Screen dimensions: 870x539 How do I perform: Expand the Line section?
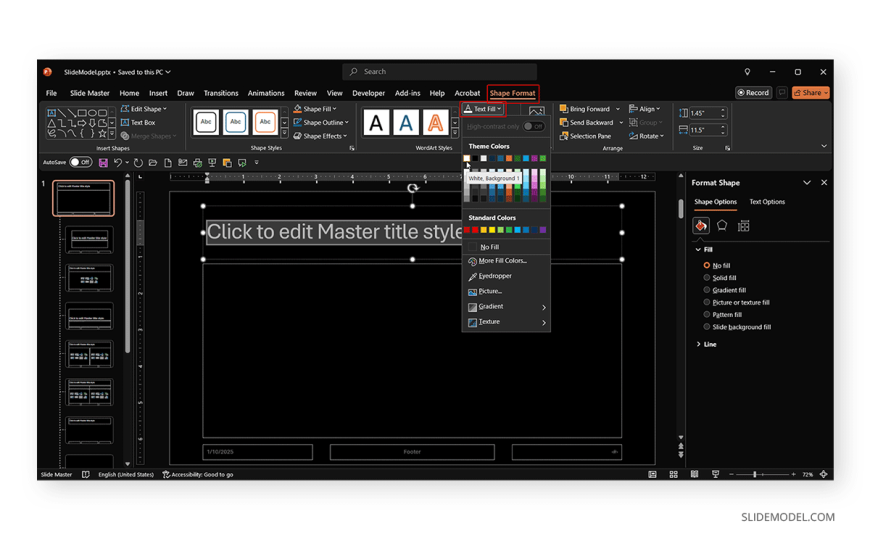tap(698, 344)
